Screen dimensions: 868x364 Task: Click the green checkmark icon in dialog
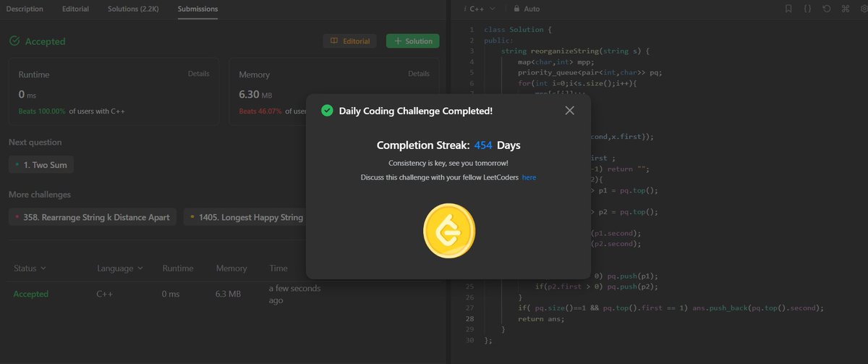(x=327, y=111)
